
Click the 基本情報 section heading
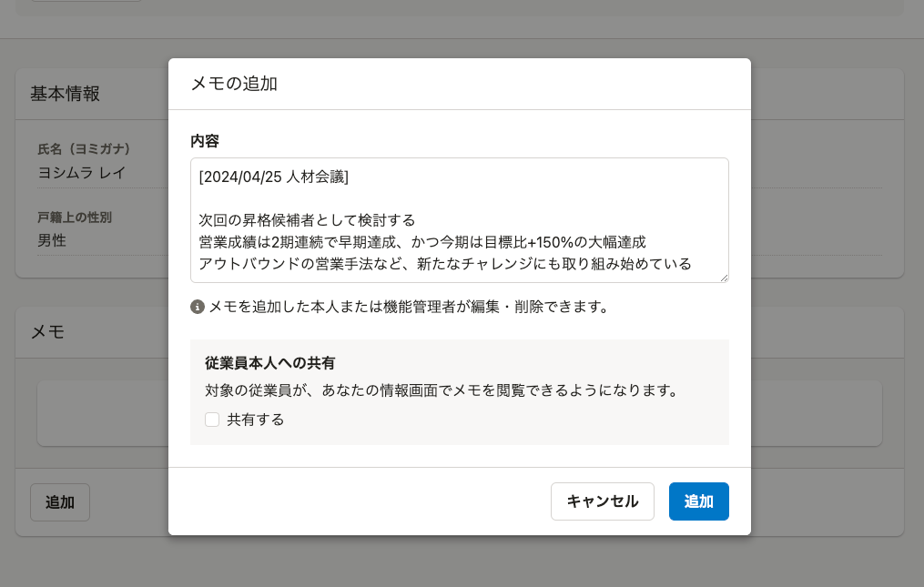click(65, 94)
